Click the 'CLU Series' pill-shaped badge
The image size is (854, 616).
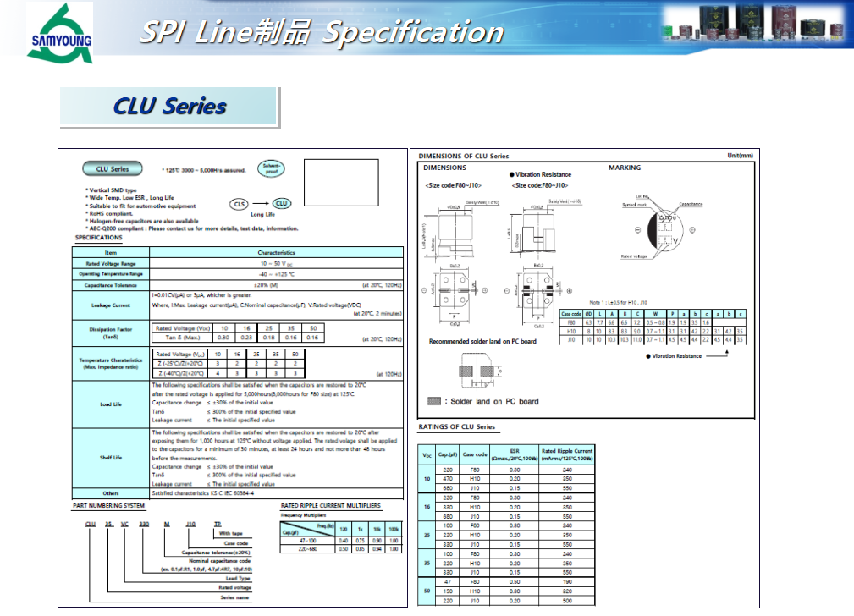click(x=113, y=169)
